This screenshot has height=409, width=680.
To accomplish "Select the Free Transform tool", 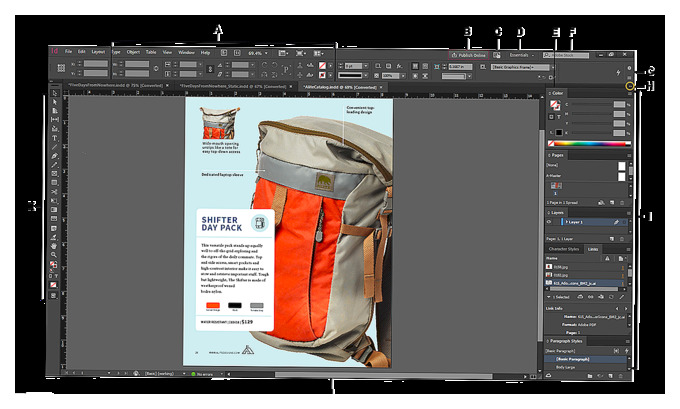I will coord(55,201).
